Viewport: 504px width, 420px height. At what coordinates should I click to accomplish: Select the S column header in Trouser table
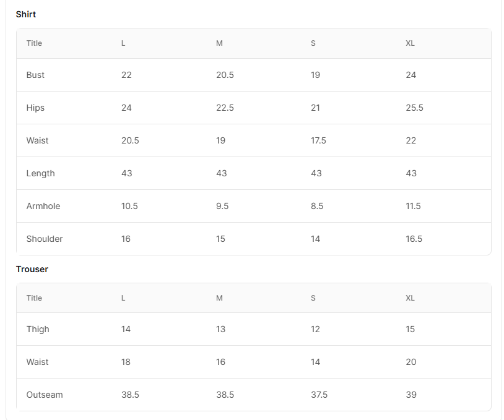point(313,298)
